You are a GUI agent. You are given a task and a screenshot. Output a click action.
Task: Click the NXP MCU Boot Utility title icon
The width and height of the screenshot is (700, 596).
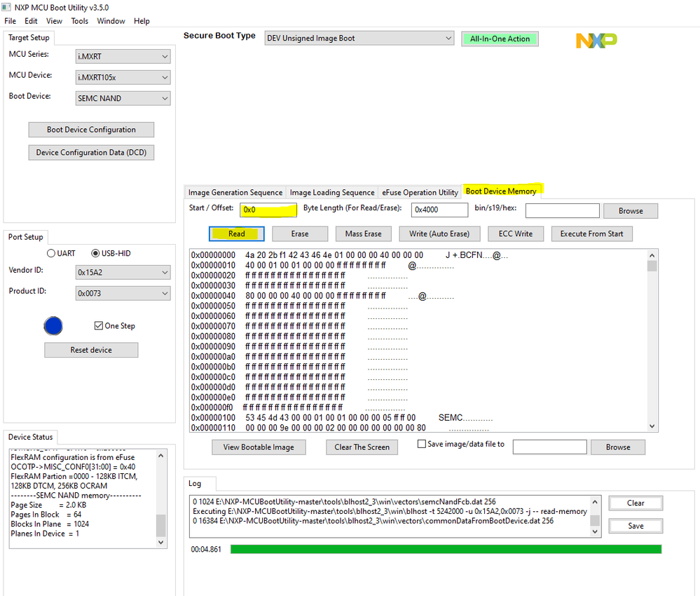point(6,7)
